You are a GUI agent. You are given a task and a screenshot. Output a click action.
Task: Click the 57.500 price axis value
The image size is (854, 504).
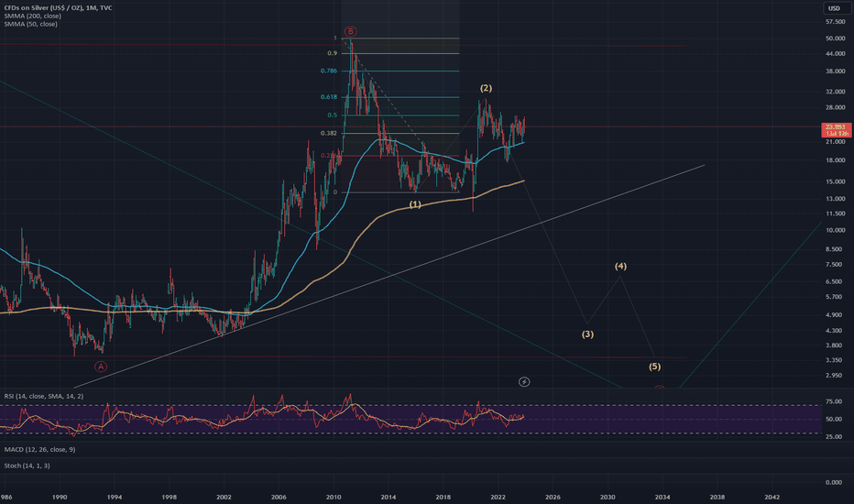point(836,22)
